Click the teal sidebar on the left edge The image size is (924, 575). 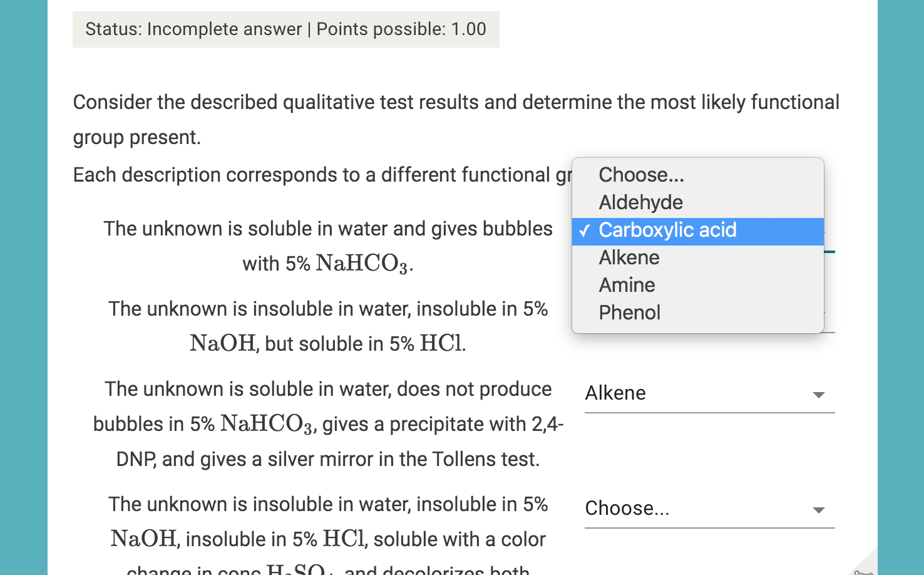tap(23, 287)
